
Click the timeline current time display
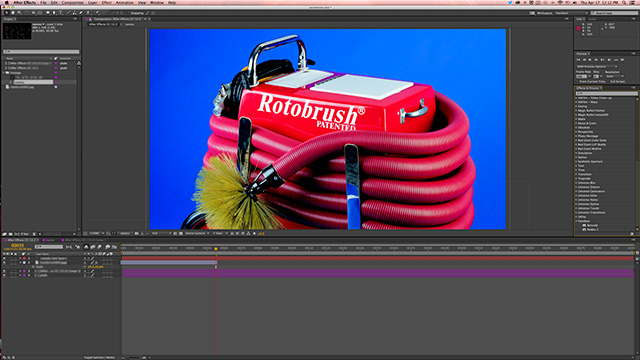pos(17,245)
